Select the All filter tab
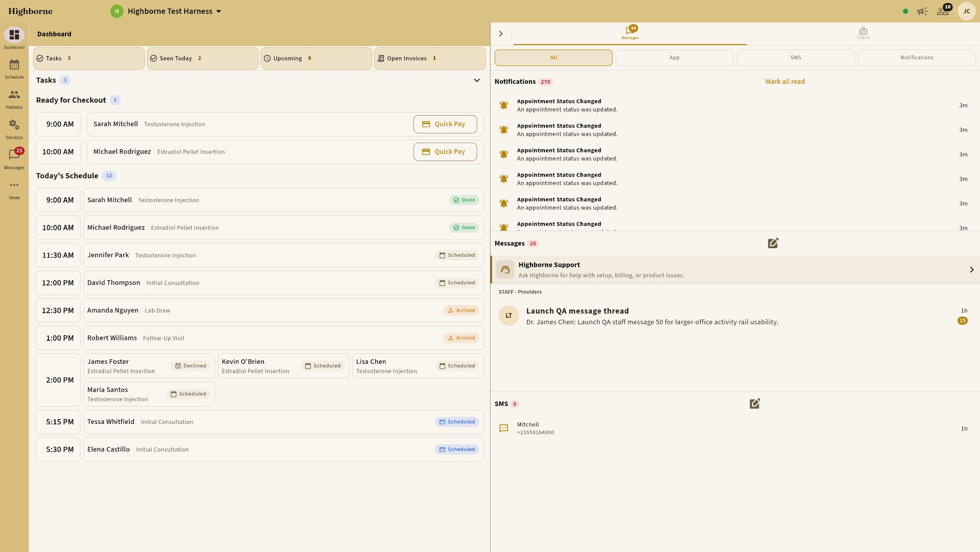The width and height of the screenshot is (980, 552). (553, 58)
